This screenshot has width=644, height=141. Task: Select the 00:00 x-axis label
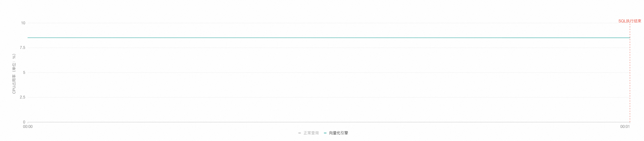(28, 127)
